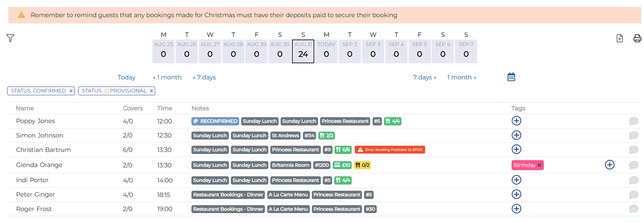The width and height of the screenshot is (644, 222).
Task: Go back 7 days
Action: pos(204,77)
